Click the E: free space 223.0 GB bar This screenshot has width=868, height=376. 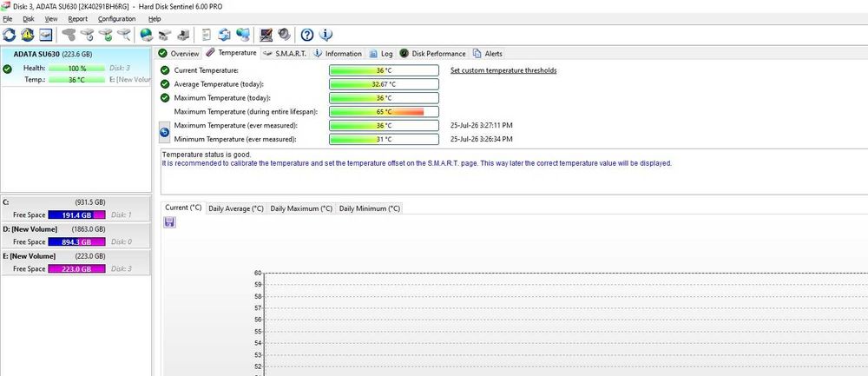(x=76, y=268)
